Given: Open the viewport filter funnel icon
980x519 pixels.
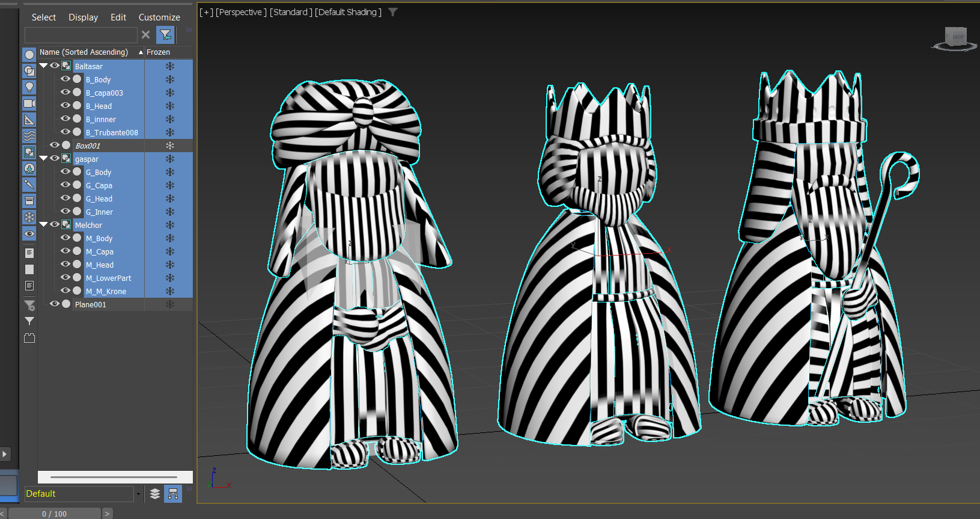Looking at the screenshot, I should [393, 12].
